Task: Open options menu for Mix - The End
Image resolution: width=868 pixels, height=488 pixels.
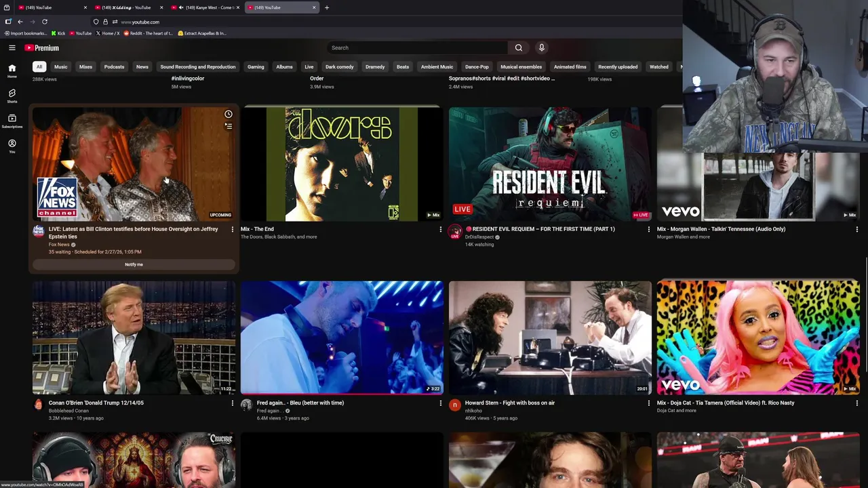Action: [x=441, y=229]
